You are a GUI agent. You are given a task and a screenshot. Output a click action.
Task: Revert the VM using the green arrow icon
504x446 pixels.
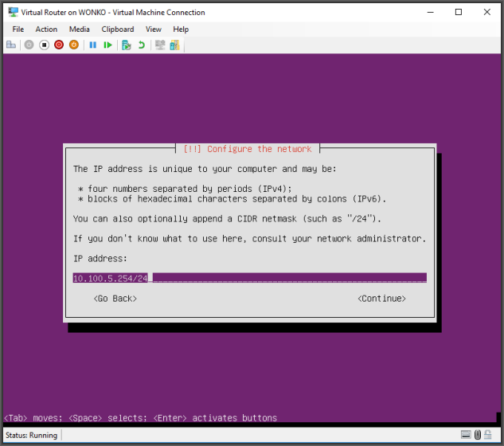coord(142,45)
